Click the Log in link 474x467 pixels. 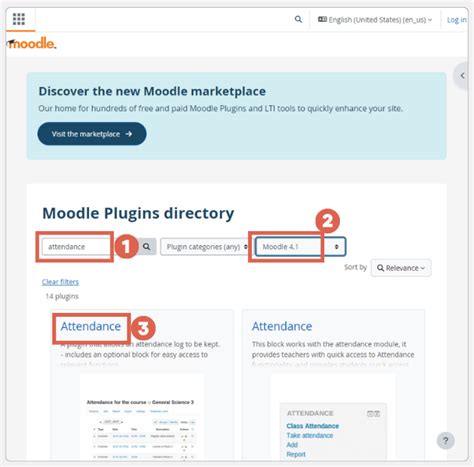(x=456, y=20)
